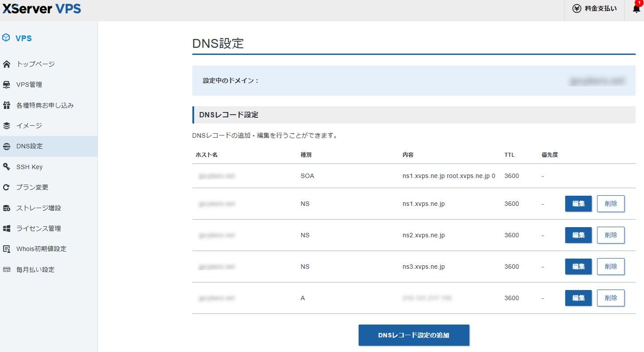This screenshot has width=644, height=352.
Task: Click the gift icon beside 各種特典お申し込み
Action: coord(7,105)
